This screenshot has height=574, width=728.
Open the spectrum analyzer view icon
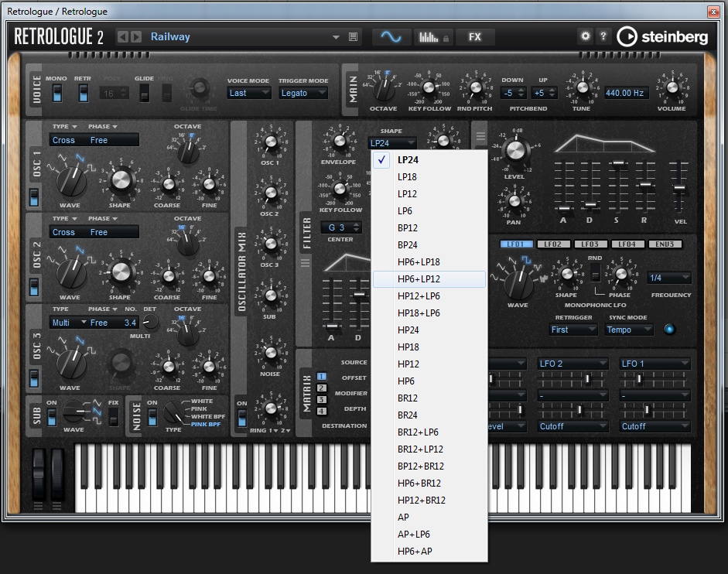(429, 36)
